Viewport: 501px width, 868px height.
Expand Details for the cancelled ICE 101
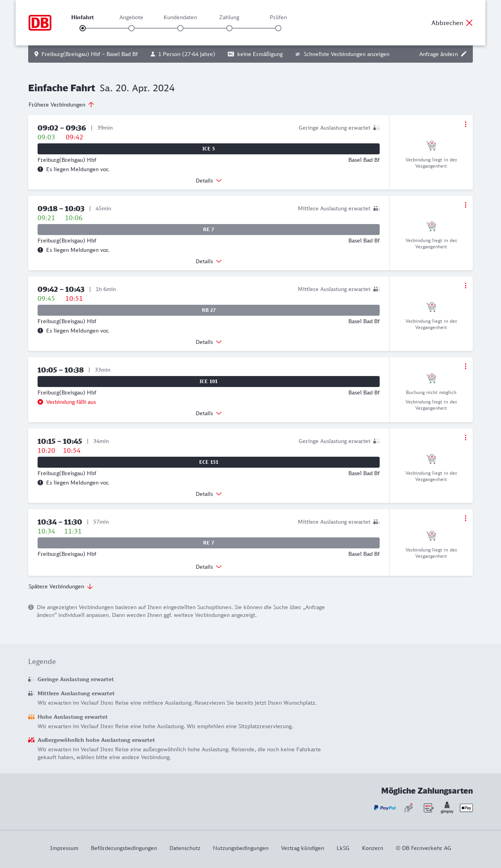point(209,413)
